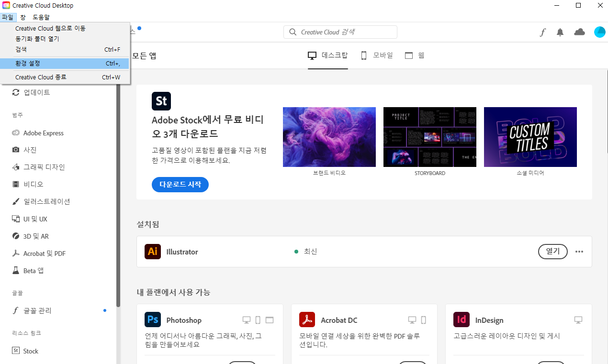
Task: Click the 다운로드 시작 button
Action: coord(180,184)
